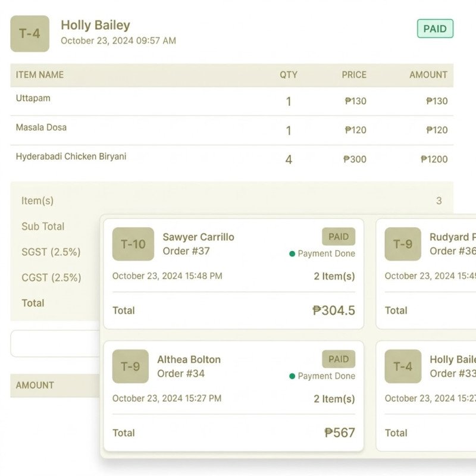Click the ₱130 amount for Uttapam
Screen dimensions: 476x476
437,101
